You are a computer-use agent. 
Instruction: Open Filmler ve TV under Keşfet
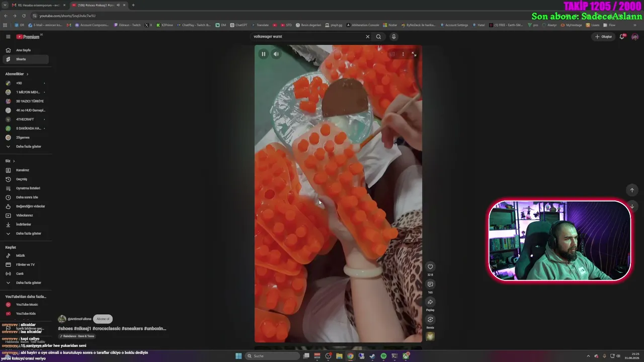(x=25, y=264)
